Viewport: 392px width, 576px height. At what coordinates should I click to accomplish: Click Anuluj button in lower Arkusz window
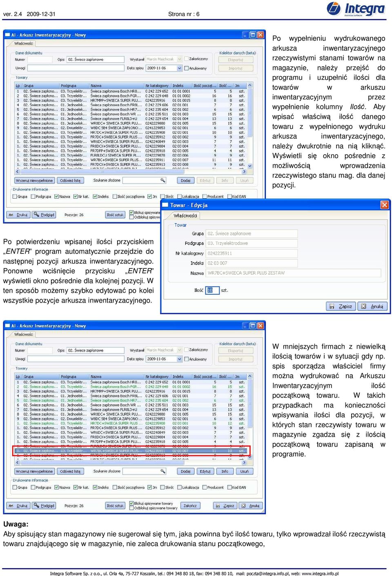click(x=251, y=506)
